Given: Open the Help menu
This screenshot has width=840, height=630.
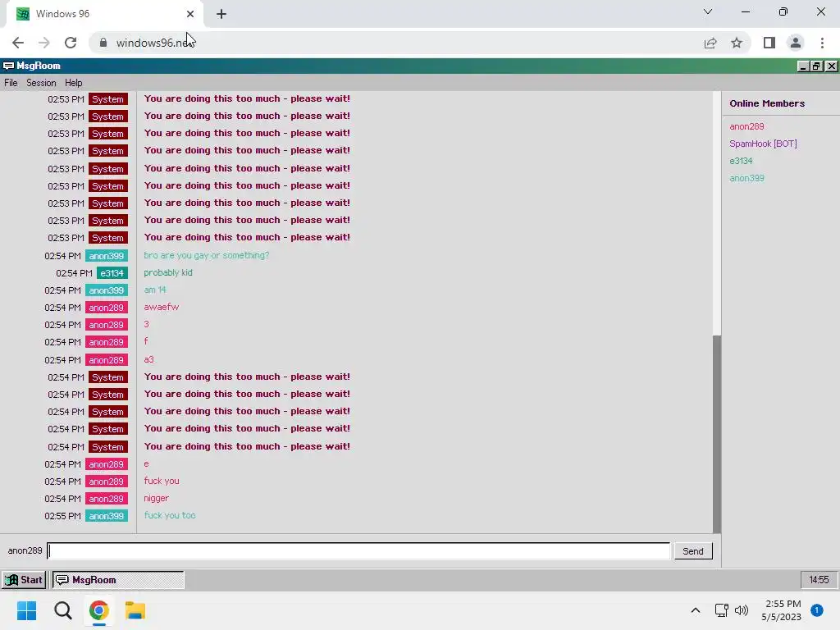Looking at the screenshot, I should click(73, 83).
